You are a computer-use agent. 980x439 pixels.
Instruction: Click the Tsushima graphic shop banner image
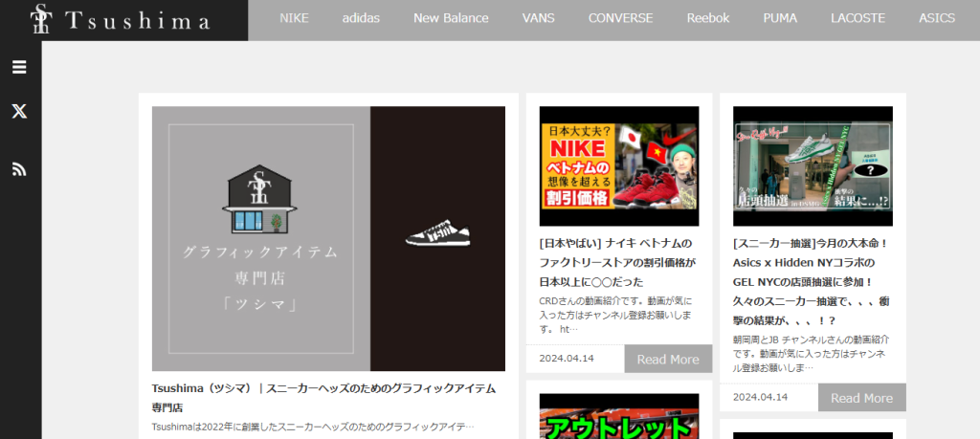pyautogui.click(x=328, y=238)
